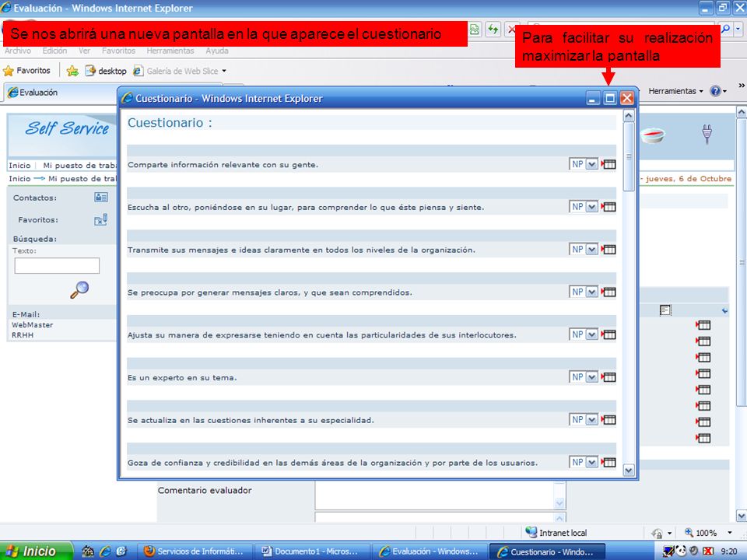Screen dimensions: 747x560
Task: Click the Búsqueda Texto input field
Action: tap(57, 265)
